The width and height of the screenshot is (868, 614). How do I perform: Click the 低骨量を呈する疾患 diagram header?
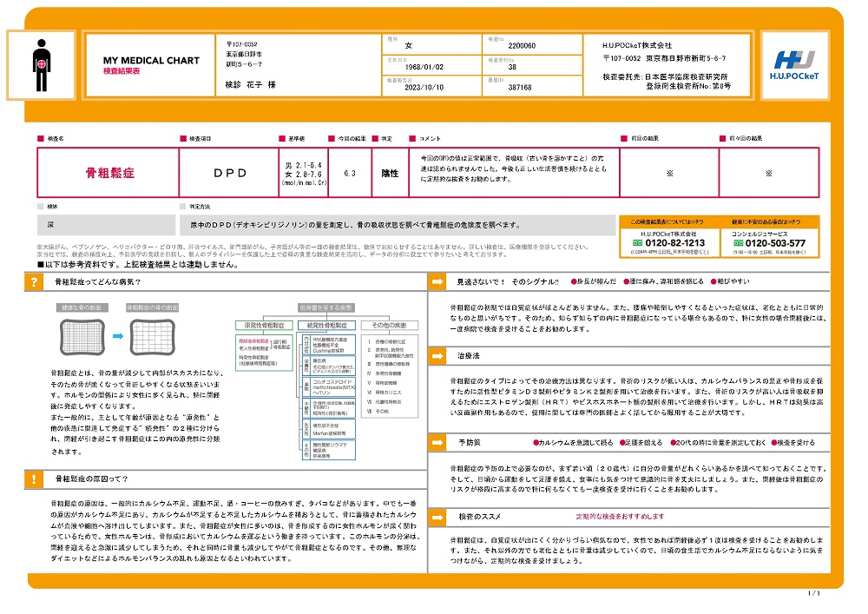326,307
